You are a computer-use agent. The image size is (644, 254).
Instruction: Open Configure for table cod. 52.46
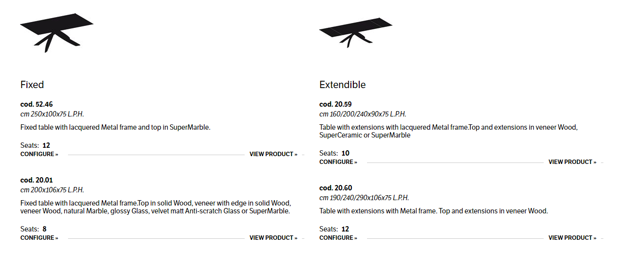tap(39, 154)
